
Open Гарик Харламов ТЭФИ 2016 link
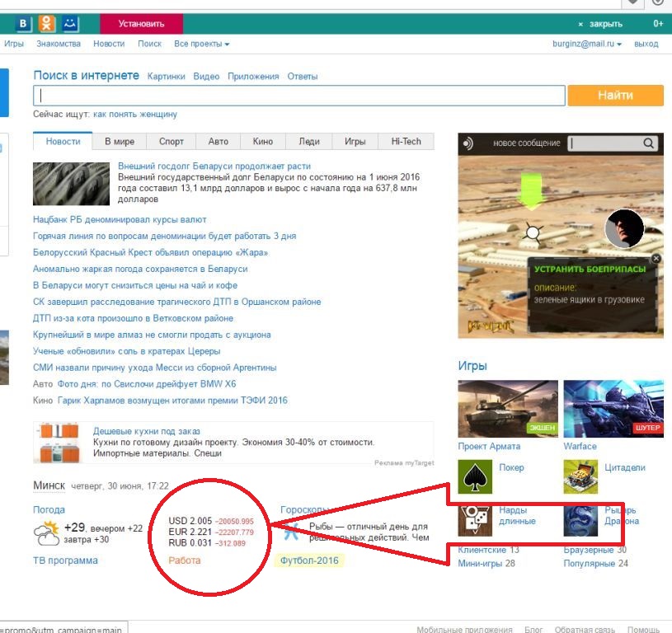172,401
